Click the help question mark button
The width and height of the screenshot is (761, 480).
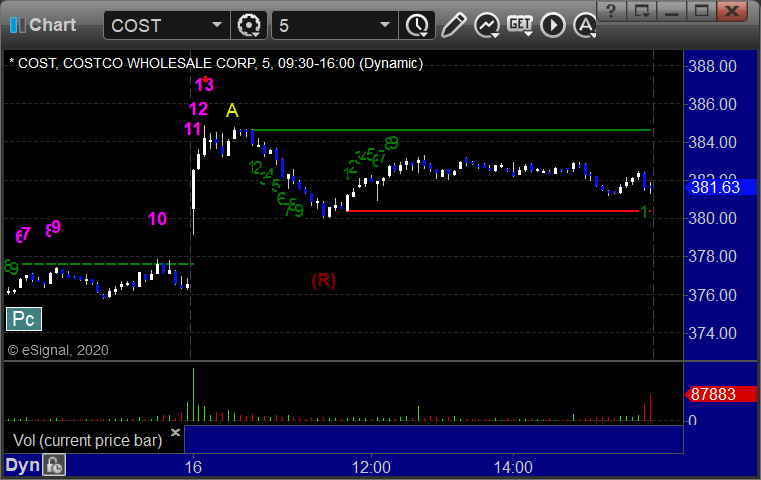pyautogui.click(x=611, y=11)
